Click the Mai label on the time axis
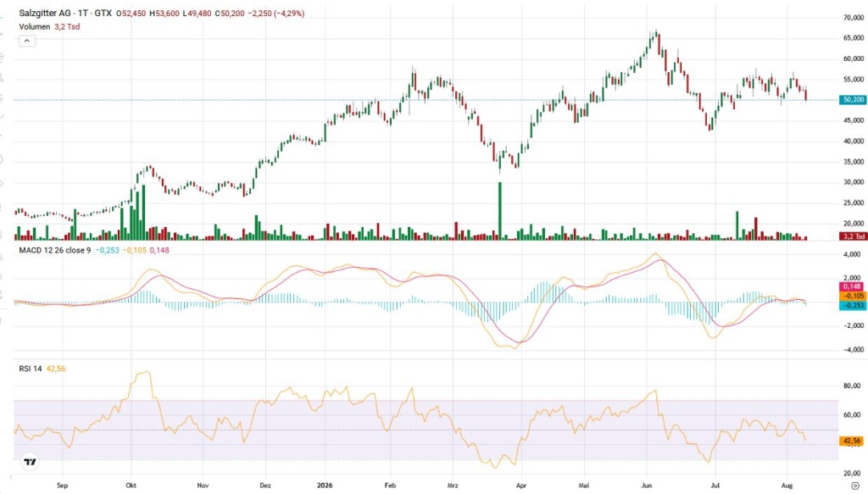This screenshot has width=868, height=494. point(583,486)
